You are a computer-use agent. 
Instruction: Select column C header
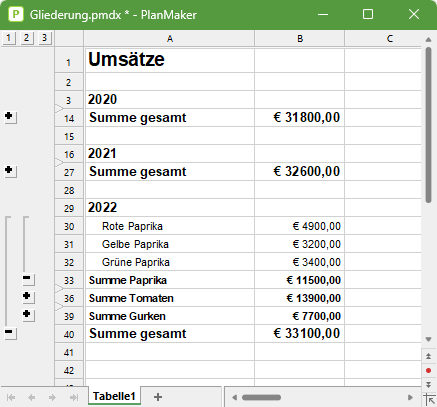coord(383,39)
